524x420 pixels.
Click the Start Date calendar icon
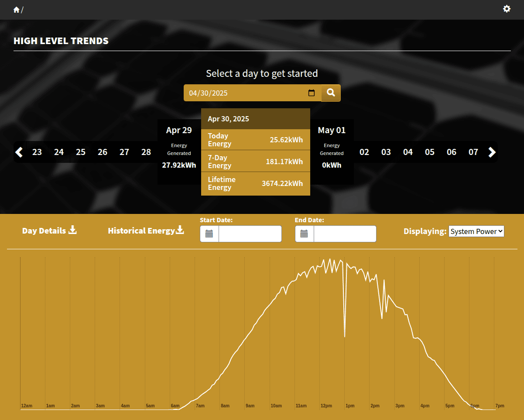pos(209,234)
